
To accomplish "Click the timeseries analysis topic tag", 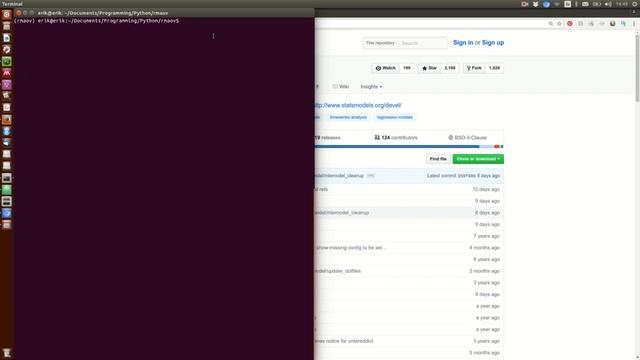I will pyautogui.click(x=348, y=118).
